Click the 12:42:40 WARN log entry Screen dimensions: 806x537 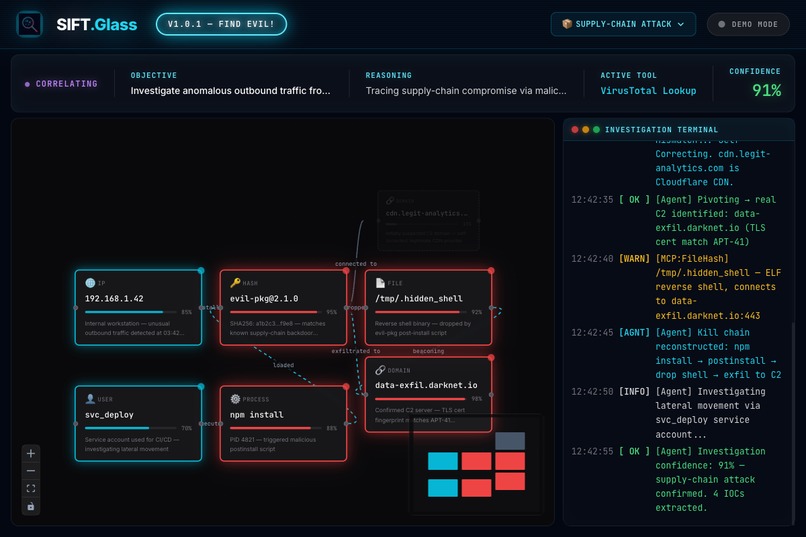coord(676,287)
